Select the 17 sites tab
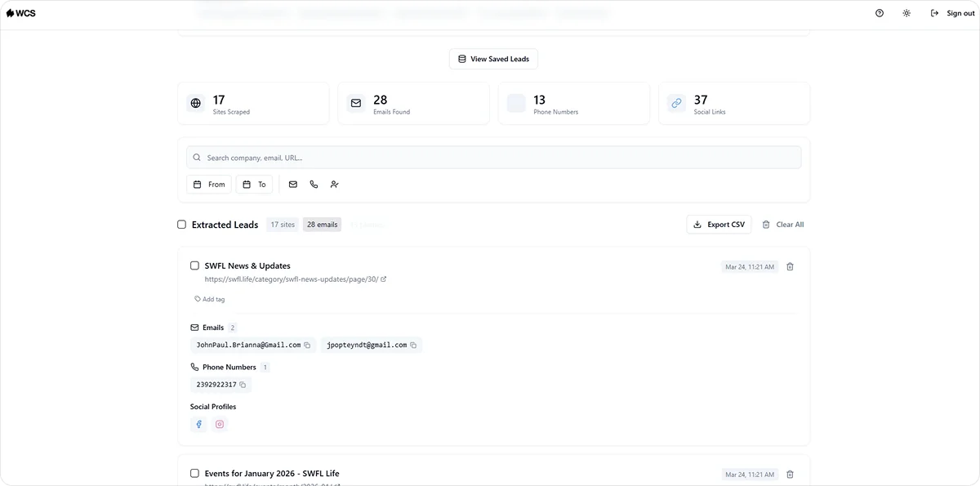The width and height of the screenshot is (980, 486). (x=283, y=225)
